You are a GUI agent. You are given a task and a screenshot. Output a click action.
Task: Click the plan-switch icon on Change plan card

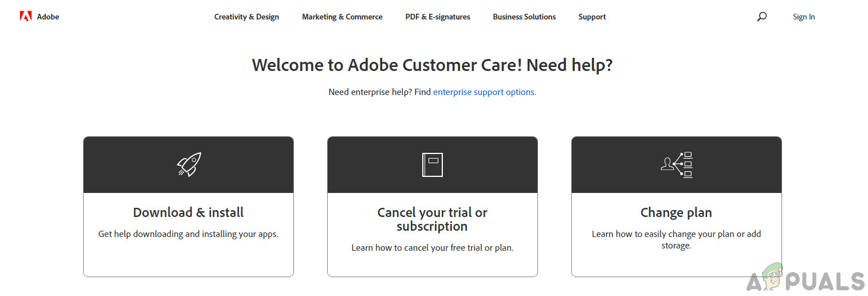[x=677, y=164]
